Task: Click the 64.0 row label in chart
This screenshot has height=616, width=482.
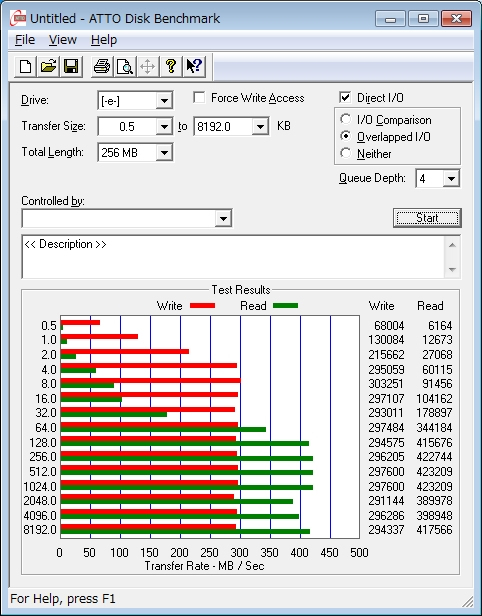Action: click(x=46, y=427)
